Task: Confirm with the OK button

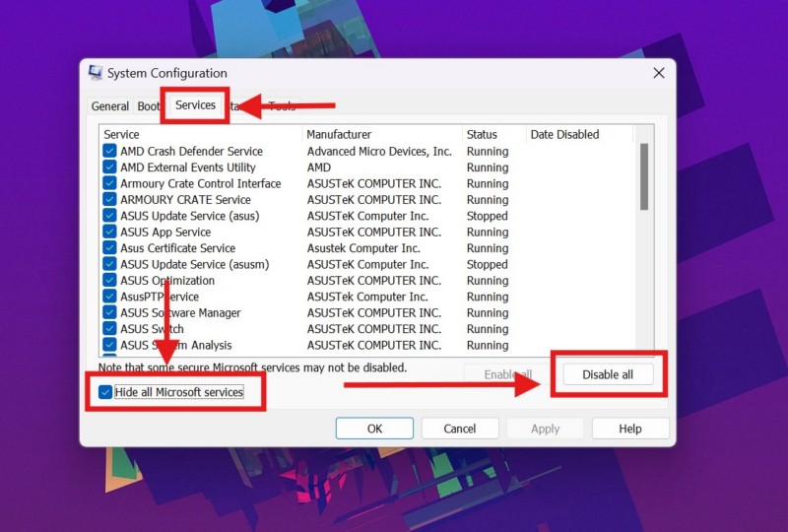Action: pyautogui.click(x=374, y=429)
